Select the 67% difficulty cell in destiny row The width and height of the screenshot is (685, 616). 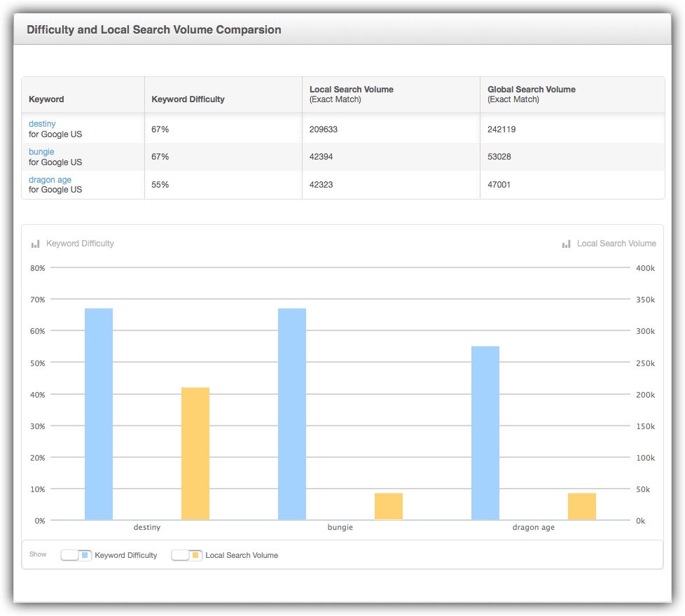160,129
